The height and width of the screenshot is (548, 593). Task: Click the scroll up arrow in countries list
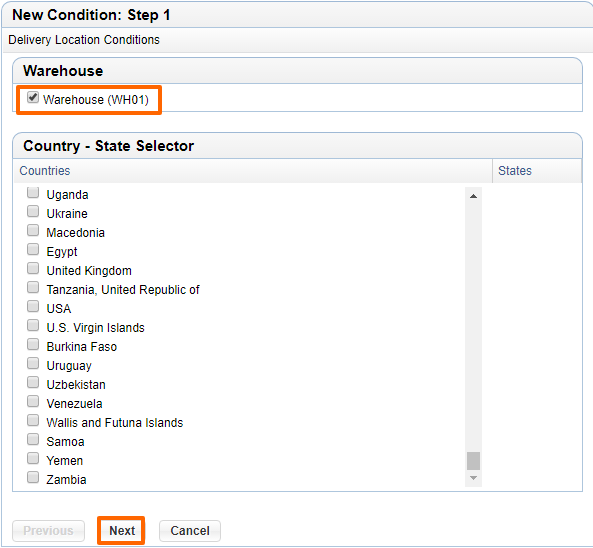coord(473,196)
